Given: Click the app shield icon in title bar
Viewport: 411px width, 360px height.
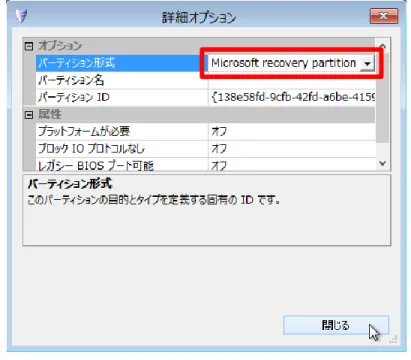Looking at the screenshot, I should pyautogui.click(x=21, y=16).
